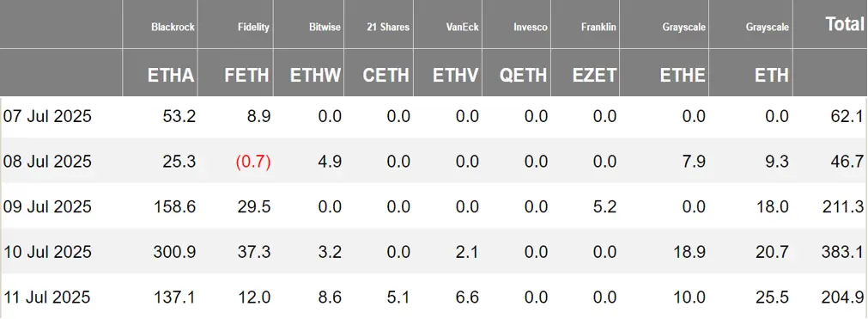The height and width of the screenshot is (319, 868).
Task: Select the 300.9 ETHA value
Action: pos(175,253)
